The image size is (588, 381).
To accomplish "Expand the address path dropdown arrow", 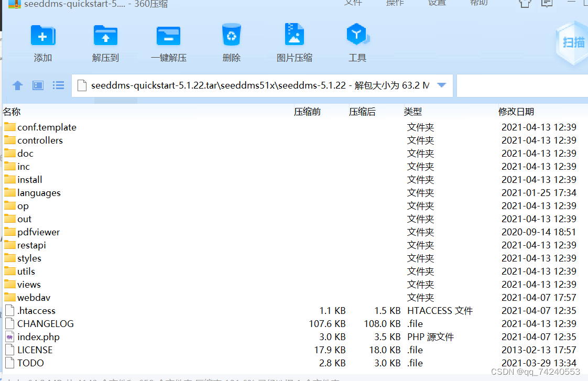I will (x=442, y=85).
